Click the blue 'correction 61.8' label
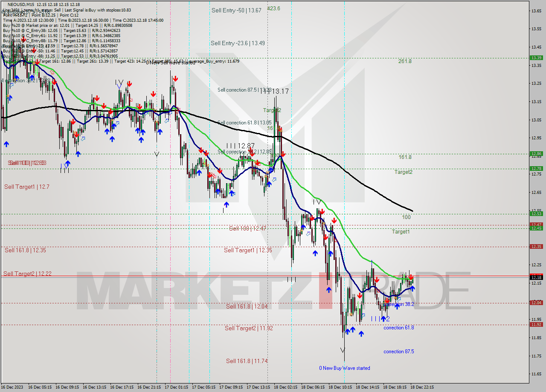This screenshot has height=392, width=546. [x=399, y=328]
